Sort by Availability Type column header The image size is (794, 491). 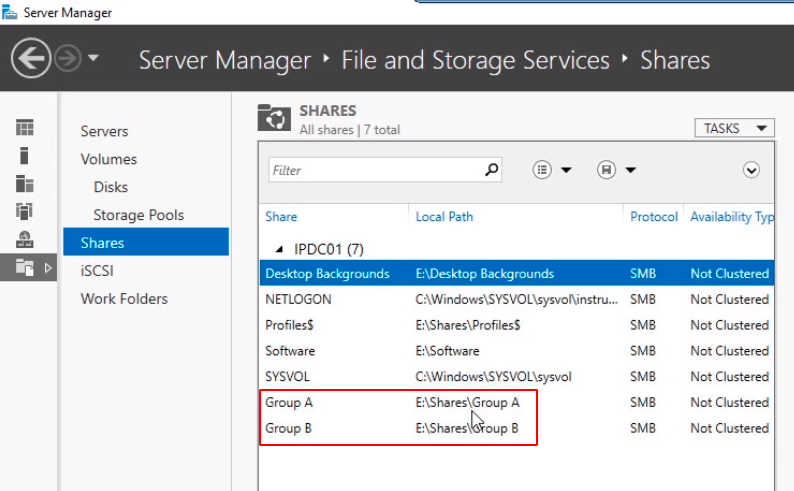(732, 217)
